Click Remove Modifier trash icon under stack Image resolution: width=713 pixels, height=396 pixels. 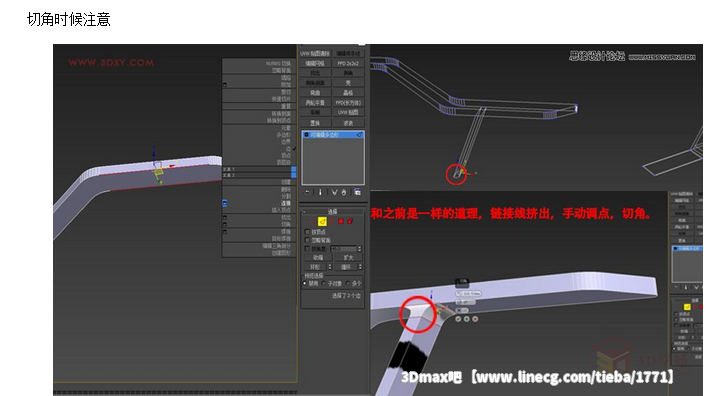(344, 192)
